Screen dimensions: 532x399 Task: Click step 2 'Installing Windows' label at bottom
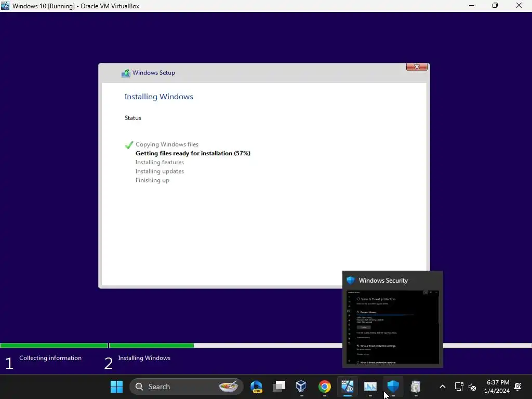point(144,358)
